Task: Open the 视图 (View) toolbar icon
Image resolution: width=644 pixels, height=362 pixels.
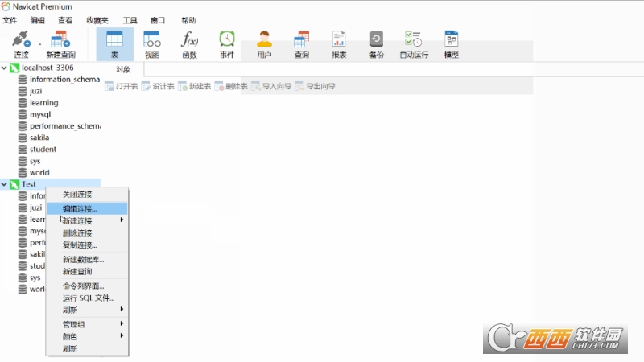Action: pyautogui.click(x=152, y=39)
